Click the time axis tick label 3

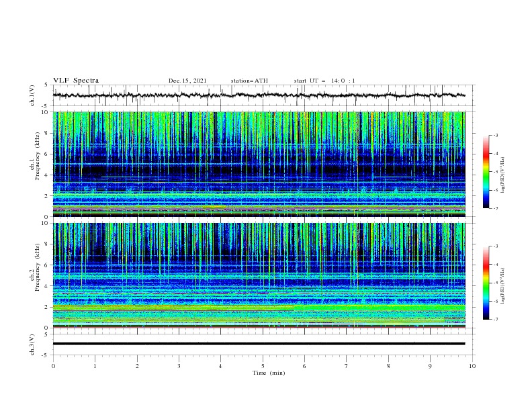click(x=179, y=366)
